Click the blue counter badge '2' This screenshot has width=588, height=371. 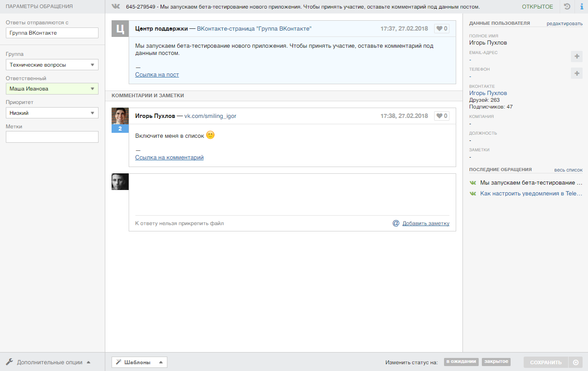[x=120, y=129]
